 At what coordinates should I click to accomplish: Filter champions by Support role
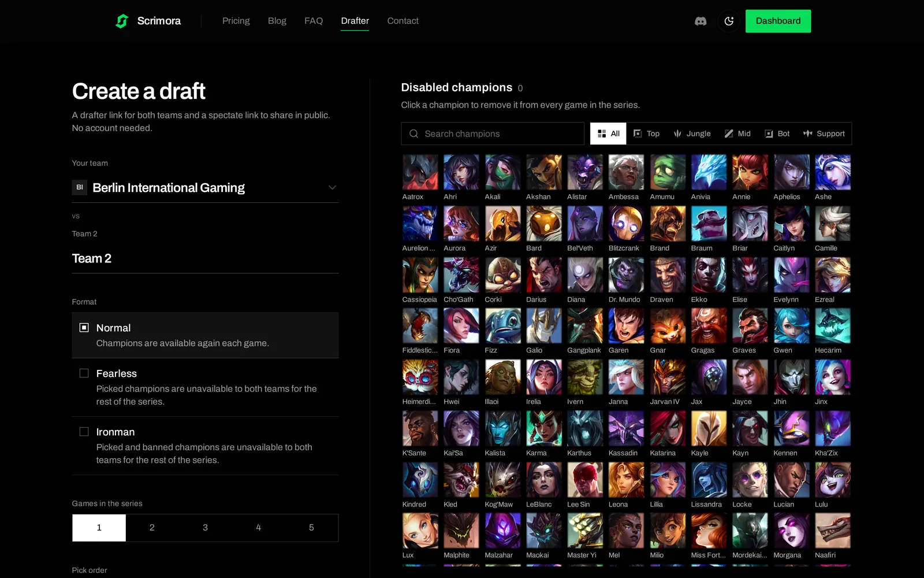pyautogui.click(x=824, y=134)
